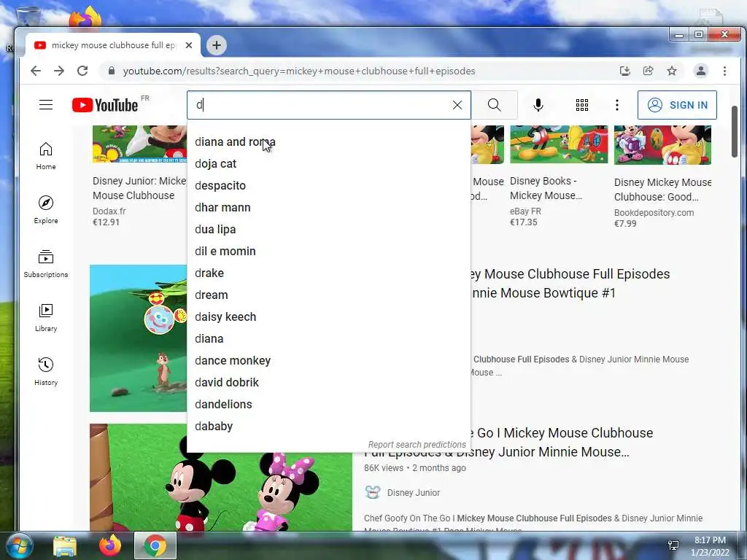Viewport: 747px width, 560px height.
Task: Close the mickey mouse clubhouse tab
Action: 189,45
